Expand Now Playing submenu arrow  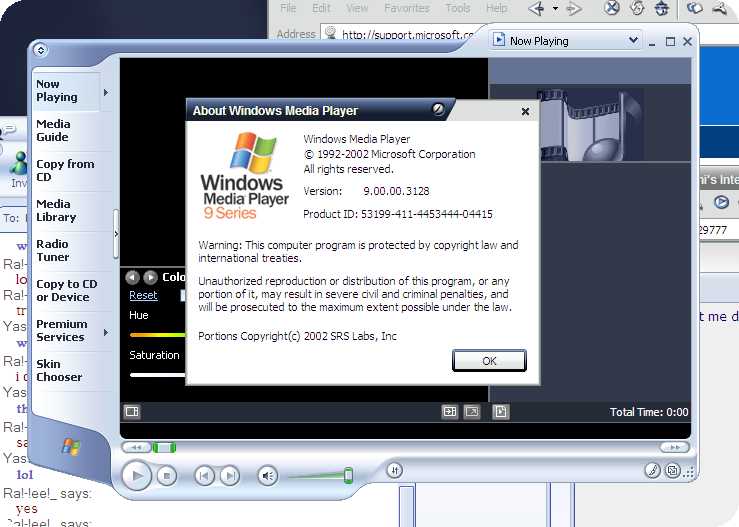106,92
